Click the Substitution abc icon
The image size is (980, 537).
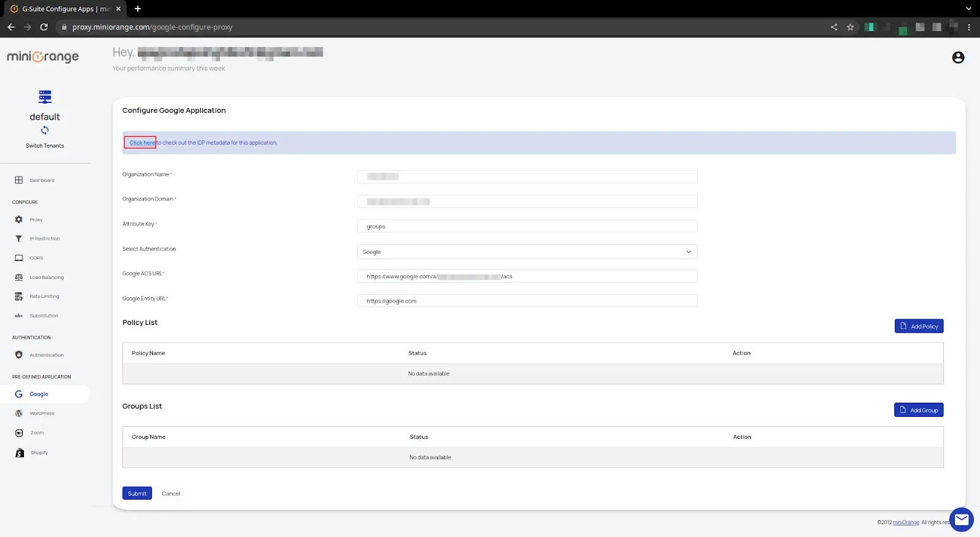19,316
